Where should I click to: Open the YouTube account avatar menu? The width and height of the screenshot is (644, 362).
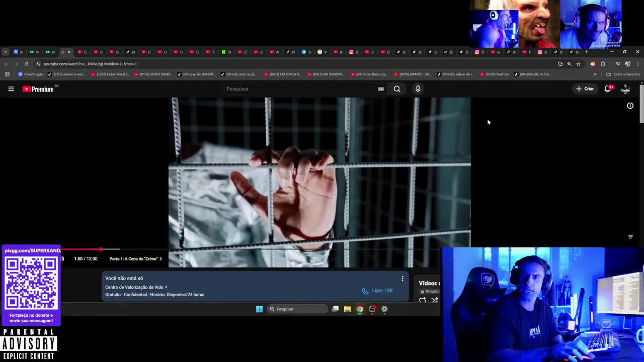click(x=625, y=89)
